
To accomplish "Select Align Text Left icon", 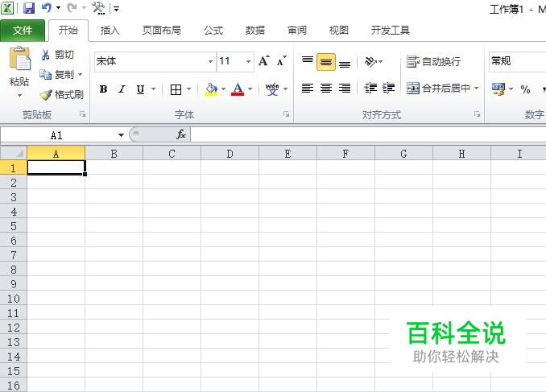I will pos(308,89).
